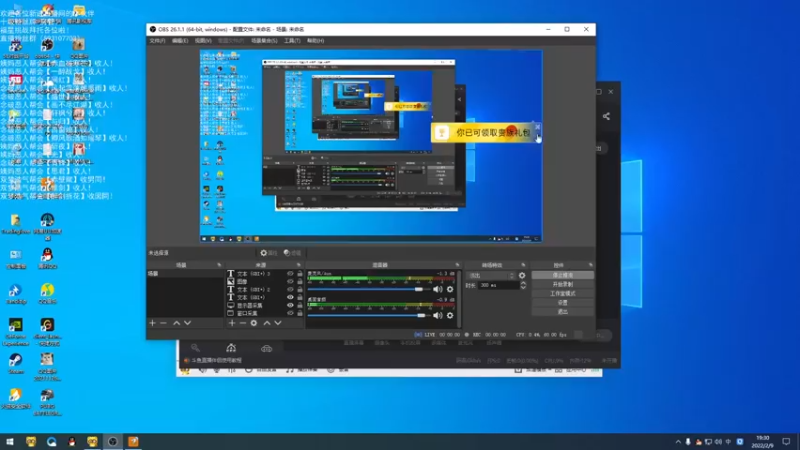Pop out the Scenes dock panel
Image resolution: width=800 pixels, height=450 pixels.
219,265
